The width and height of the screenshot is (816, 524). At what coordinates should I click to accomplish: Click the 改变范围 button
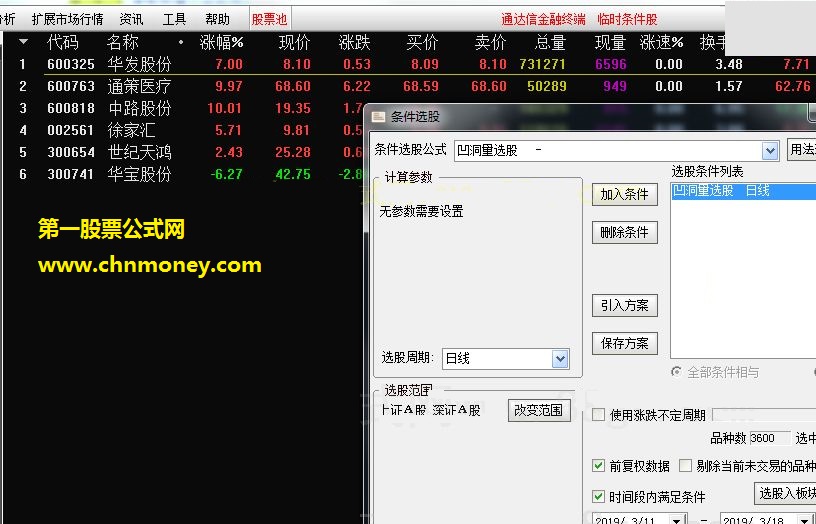click(539, 411)
